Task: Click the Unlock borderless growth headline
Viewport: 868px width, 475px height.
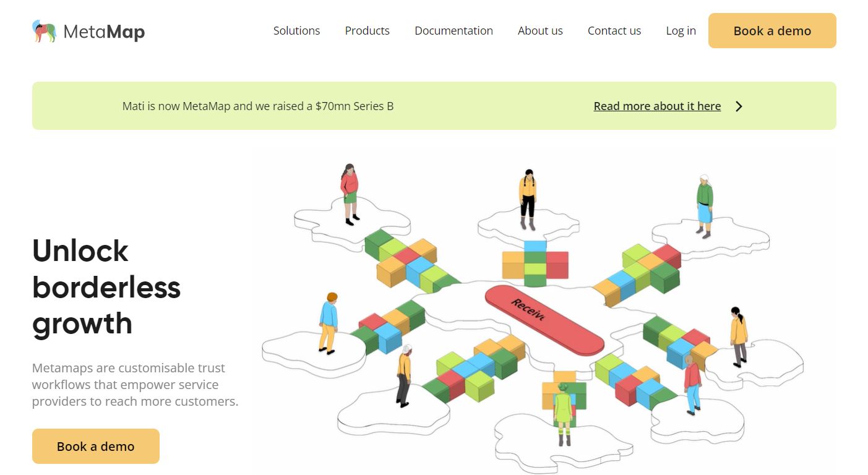Action: pos(106,287)
